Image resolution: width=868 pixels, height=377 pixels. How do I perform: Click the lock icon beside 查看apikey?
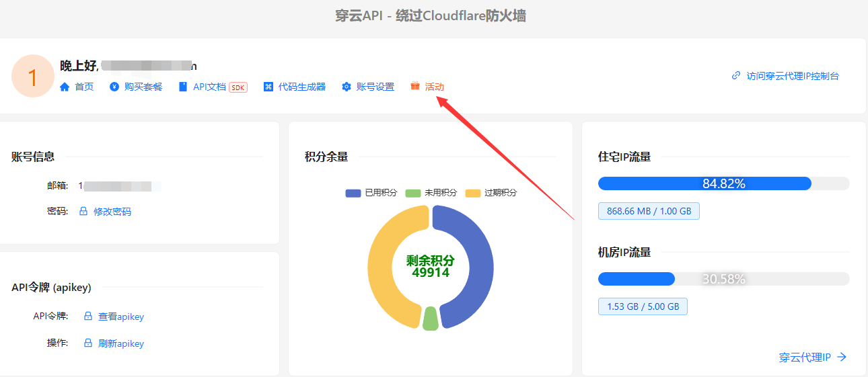tap(88, 317)
